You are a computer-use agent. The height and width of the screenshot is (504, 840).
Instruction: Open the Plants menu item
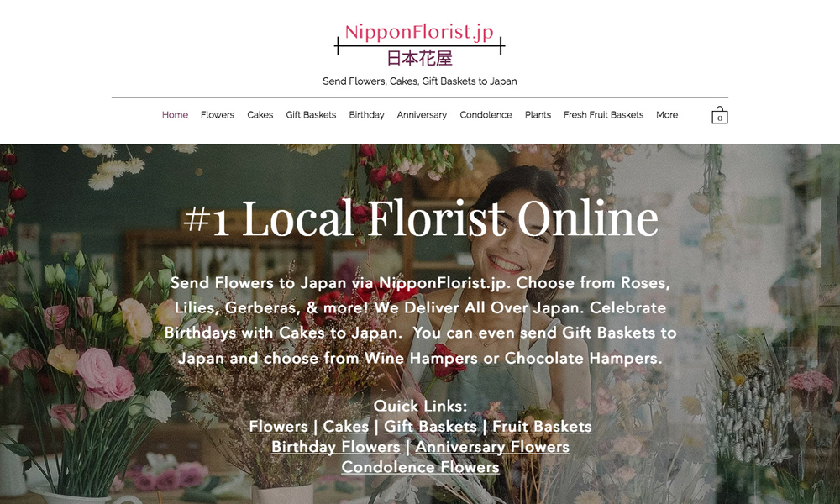click(538, 114)
